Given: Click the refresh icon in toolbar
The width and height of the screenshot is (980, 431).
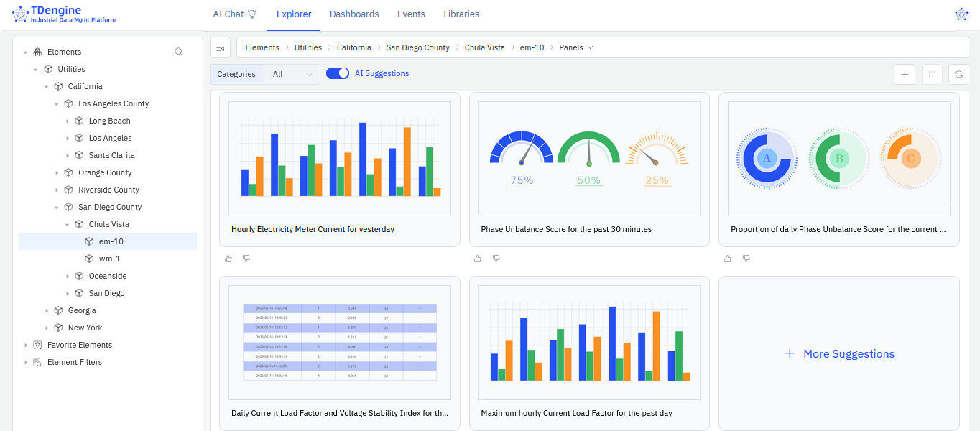Looking at the screenshot, I should 958,74.
